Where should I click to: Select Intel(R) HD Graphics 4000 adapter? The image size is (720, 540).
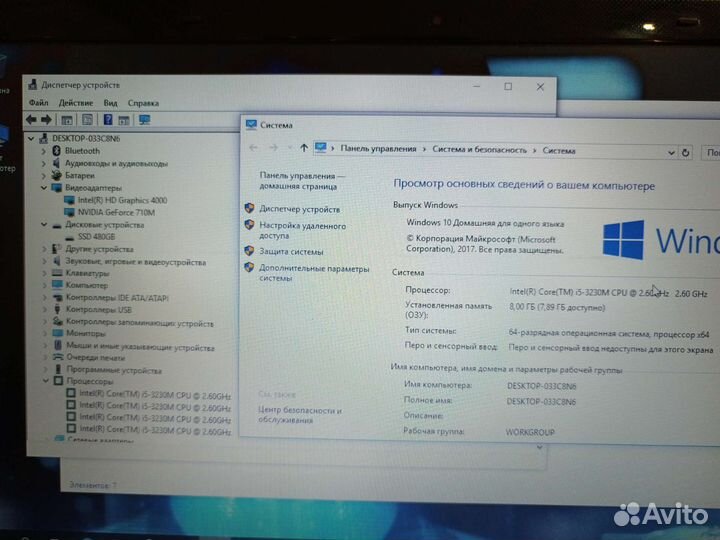[122, 200]
